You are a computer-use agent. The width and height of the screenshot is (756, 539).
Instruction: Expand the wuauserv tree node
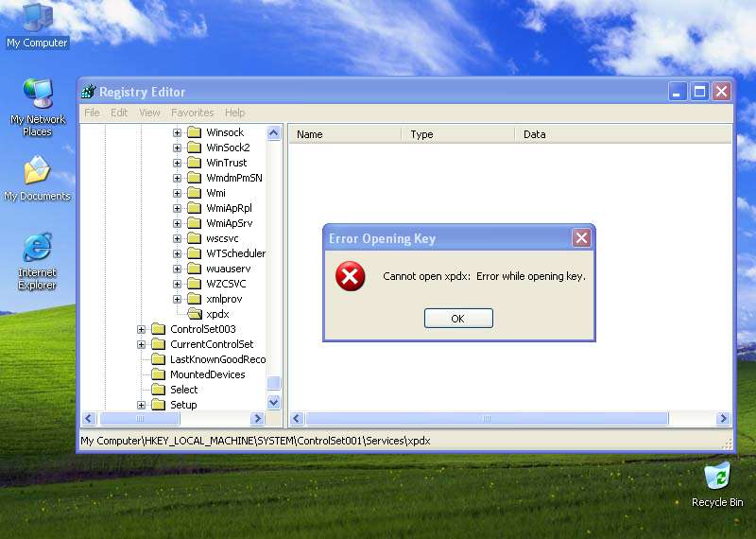pos(177,269)
